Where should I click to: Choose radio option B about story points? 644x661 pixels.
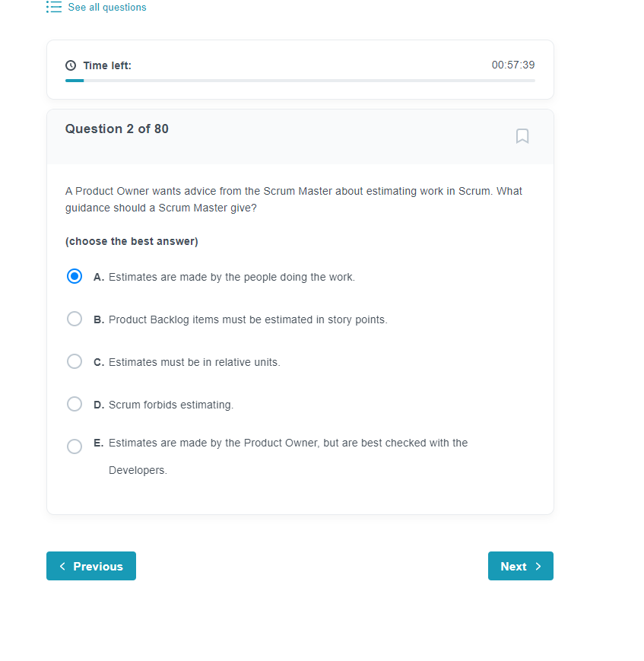75,319
